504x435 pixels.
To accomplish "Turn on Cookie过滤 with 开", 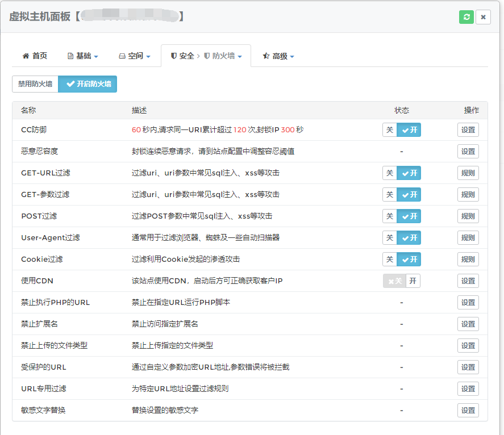I will tap(409, 259).
